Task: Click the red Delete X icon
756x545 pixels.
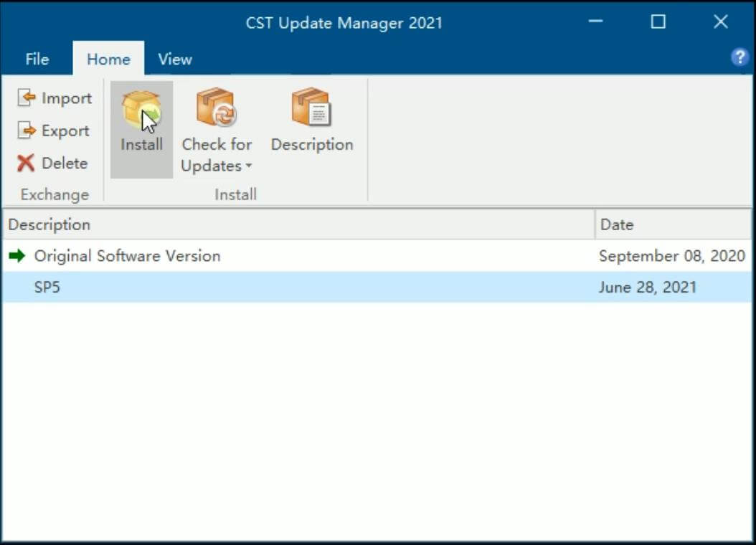Action: [26, 163]
